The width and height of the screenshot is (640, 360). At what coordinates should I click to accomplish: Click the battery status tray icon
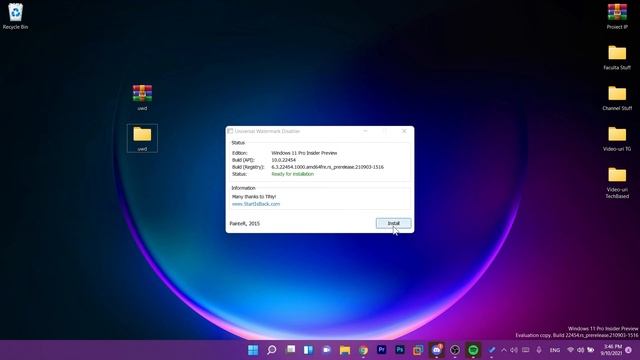pos(590,350)
